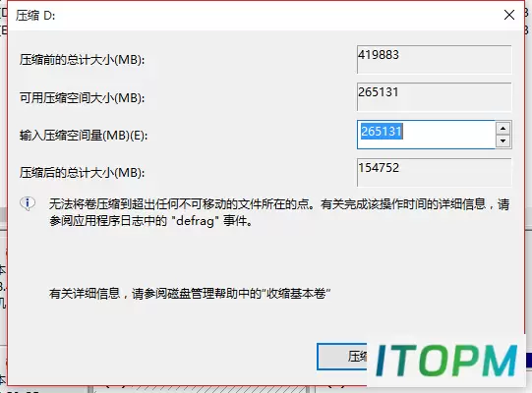The height and width of the screenshot is (393, 532).
Task: Click the 输入压缩空间量 input box
Action: (x=426, y=135)
